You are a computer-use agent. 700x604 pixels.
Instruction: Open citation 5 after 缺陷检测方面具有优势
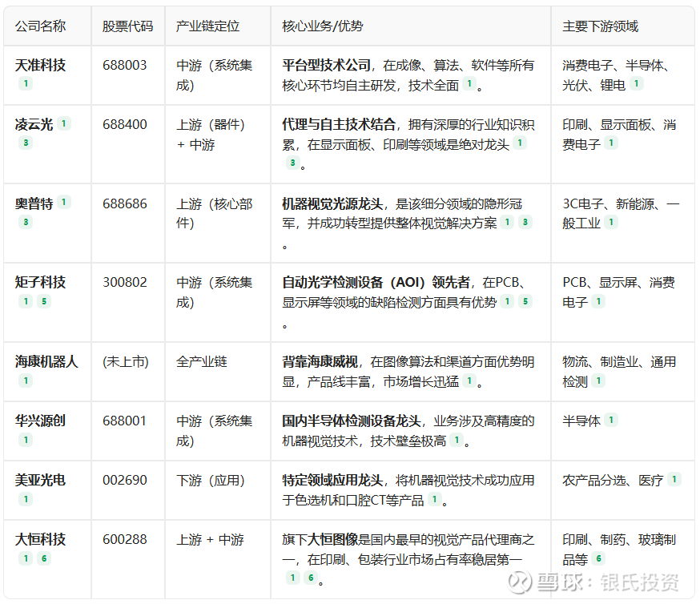pos(525,301)
